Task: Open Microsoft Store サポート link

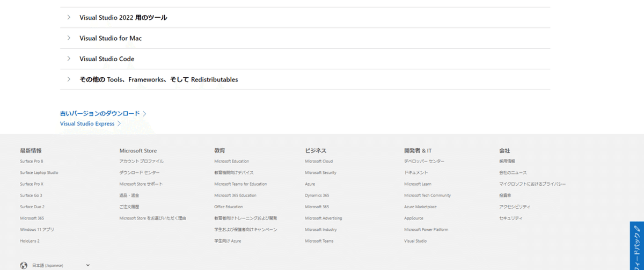Action: click(x=141, y=184)
